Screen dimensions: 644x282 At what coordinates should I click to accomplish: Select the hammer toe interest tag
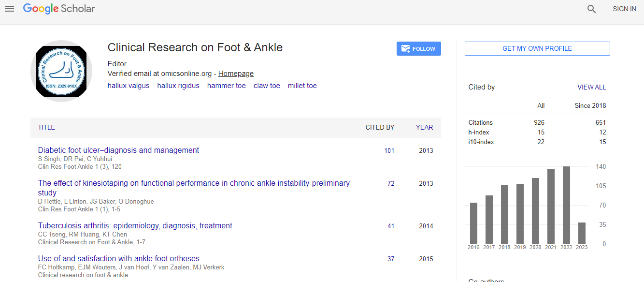click(226, 86)
